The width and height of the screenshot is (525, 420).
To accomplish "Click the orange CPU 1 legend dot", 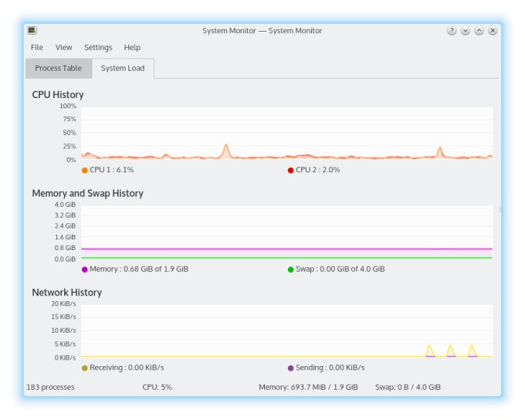I will pyautogui.click(x=85, y=170).
